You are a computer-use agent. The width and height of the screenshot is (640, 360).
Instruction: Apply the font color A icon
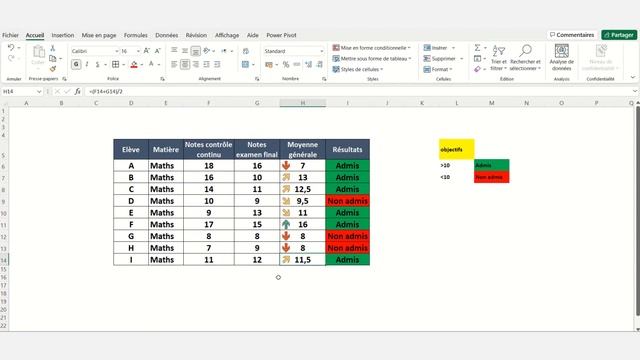click(151, 64)
